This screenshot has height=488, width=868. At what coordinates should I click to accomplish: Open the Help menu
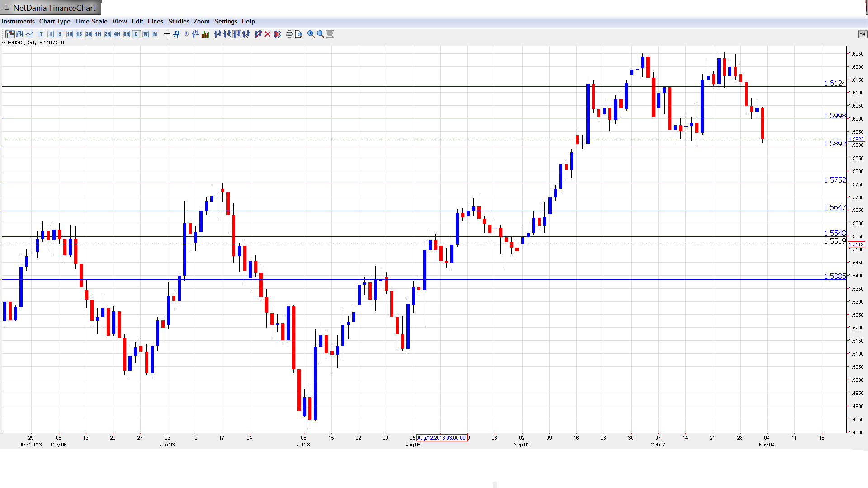[x=248, y=21]
